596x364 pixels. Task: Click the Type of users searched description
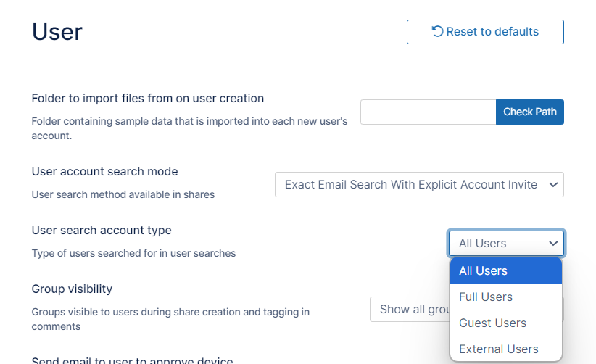point(133,253)
